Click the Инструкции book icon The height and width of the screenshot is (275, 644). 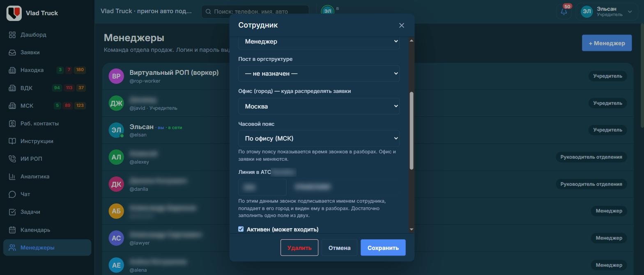12,141
